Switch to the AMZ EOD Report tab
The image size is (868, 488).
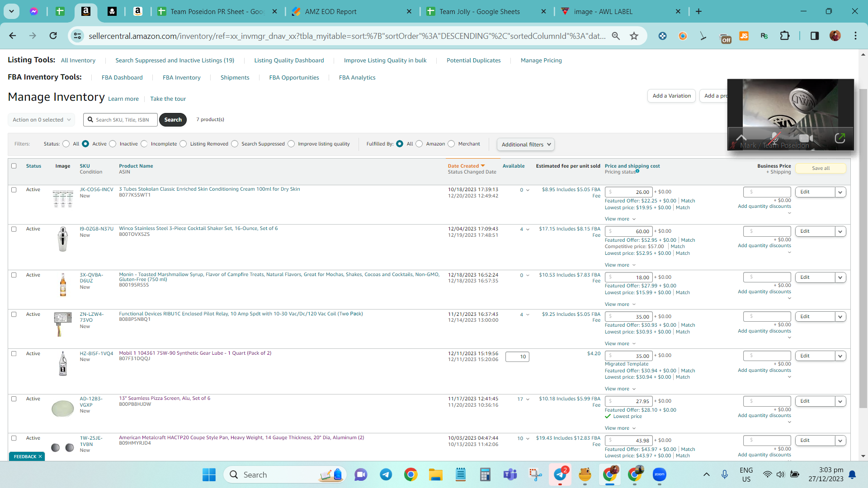tap(352, 12)
